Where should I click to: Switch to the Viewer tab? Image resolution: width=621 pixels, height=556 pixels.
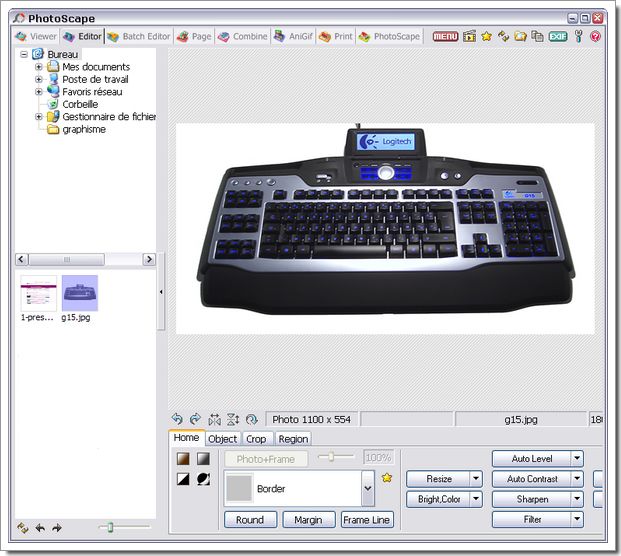click(x=36, y=36)
